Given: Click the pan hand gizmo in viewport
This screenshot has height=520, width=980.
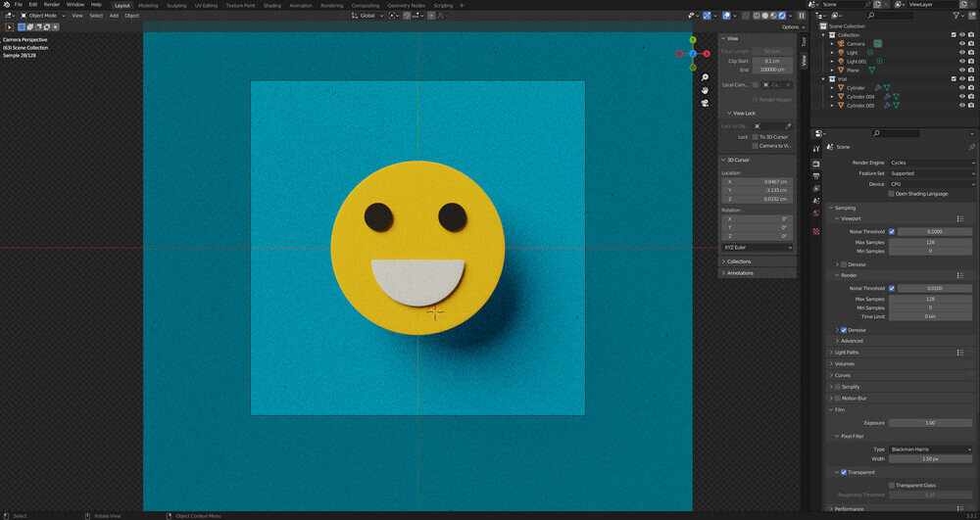Looking at the screenshot, I should pyautogui.click(x=705, y=91).
